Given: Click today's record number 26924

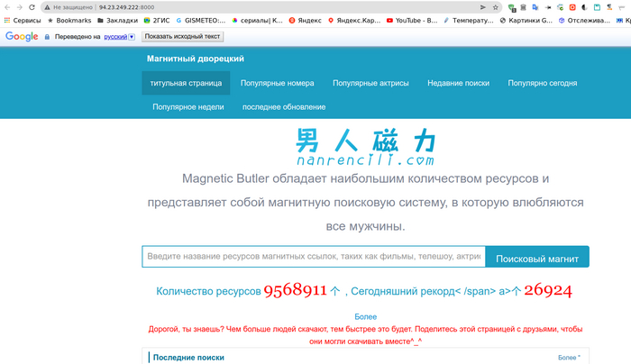Looking at the screenshot, I should 548,290.
